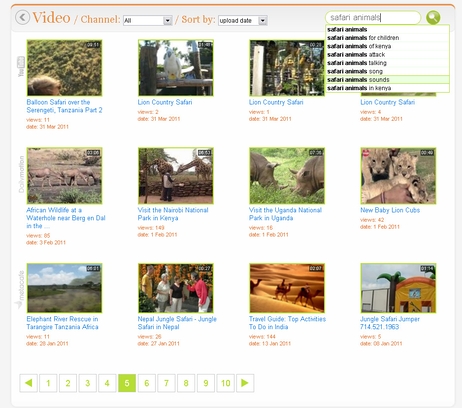The width and height of the screenshot is (462, 408).
Task: Open Balloon Safari over the Serengeti thumbnail
Action: pos(64,68)
